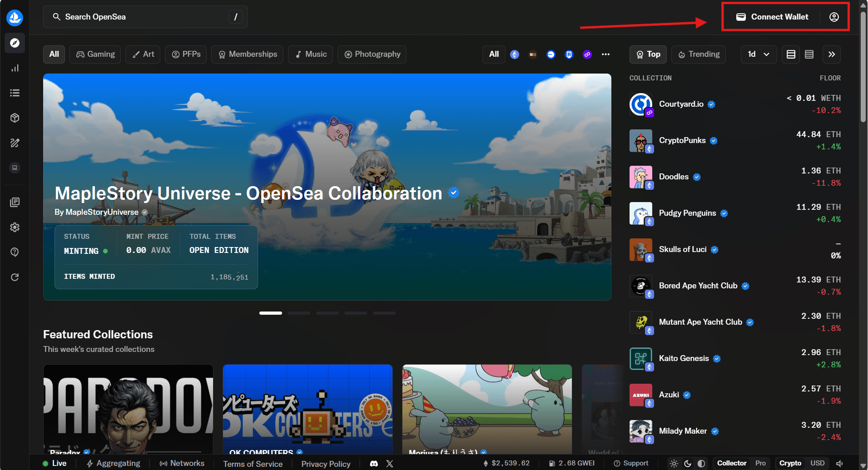Open CryptoPunks collection row

point(735,141)
